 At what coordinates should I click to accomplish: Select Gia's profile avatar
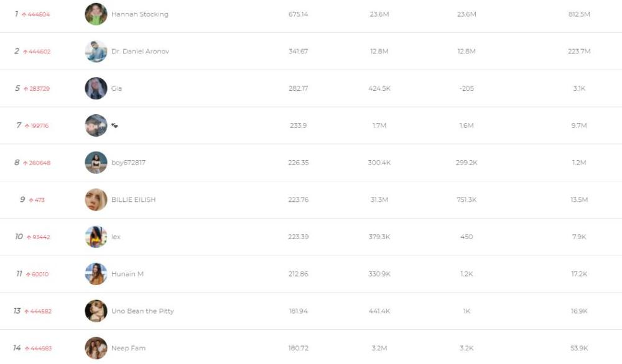pyautogui.click(x=96, y=88)
